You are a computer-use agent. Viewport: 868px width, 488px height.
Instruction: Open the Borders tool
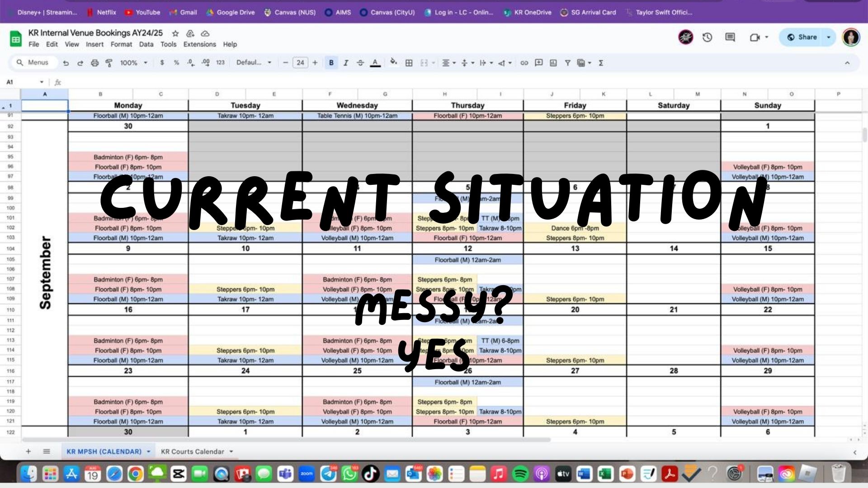pyautogui.click(x=409, y=63)
